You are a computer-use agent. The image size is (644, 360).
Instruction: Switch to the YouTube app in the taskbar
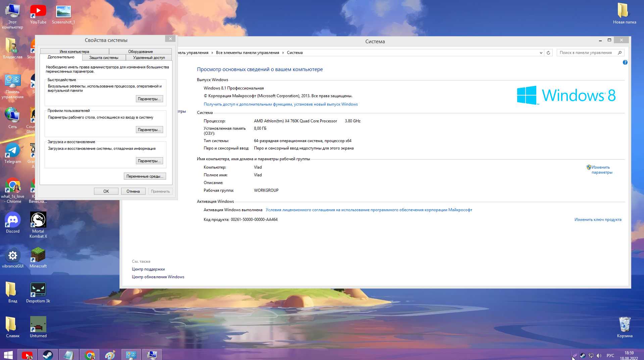[x=27, y=355]
